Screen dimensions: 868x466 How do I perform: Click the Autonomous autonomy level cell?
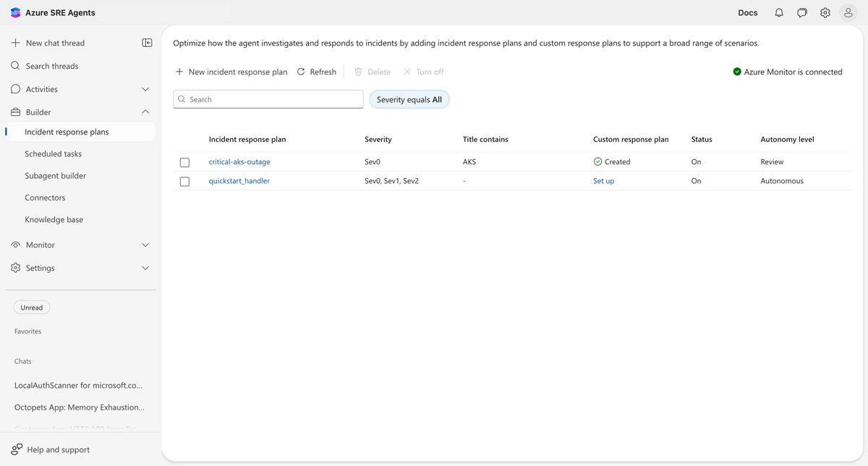782,181
